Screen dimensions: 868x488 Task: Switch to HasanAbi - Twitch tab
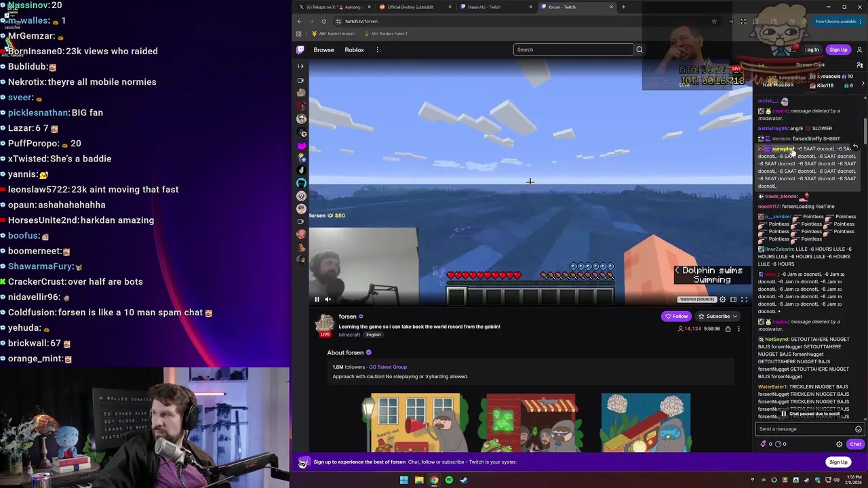tap(495, 7)
